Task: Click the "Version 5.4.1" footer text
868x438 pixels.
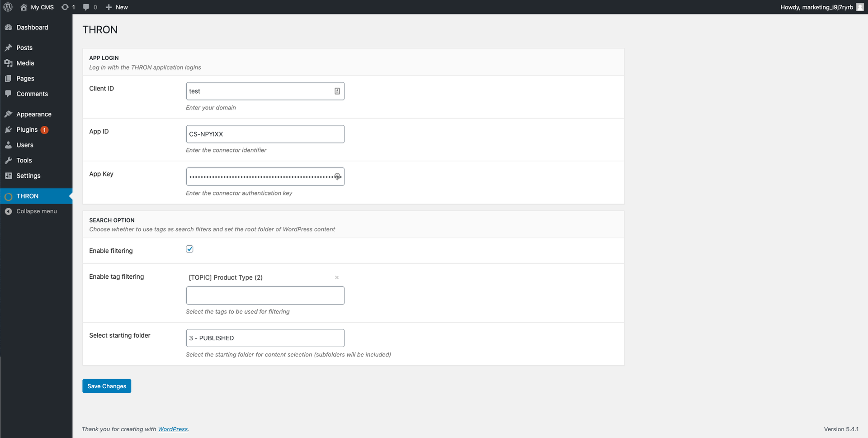Action: point(841,429)
